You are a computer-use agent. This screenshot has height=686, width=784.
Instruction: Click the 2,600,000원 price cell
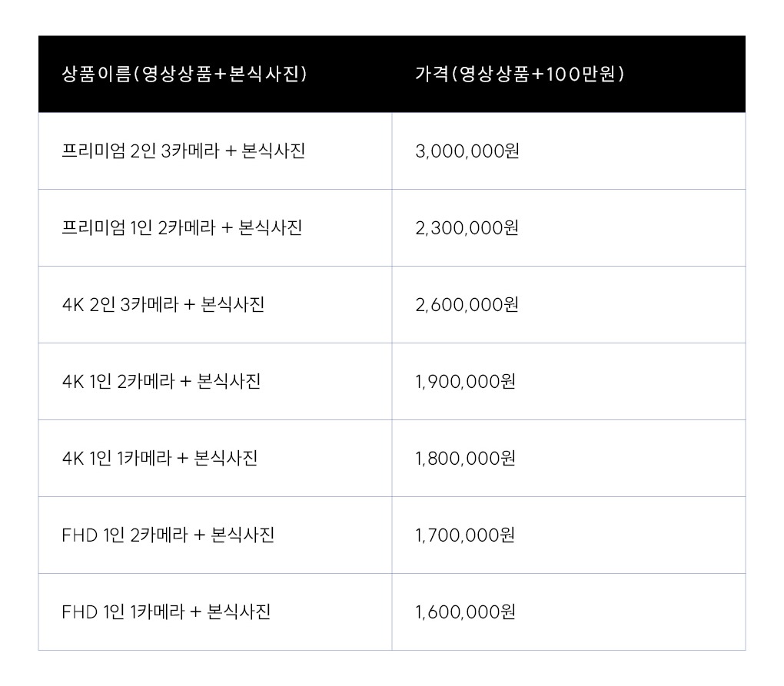(569, 305)
